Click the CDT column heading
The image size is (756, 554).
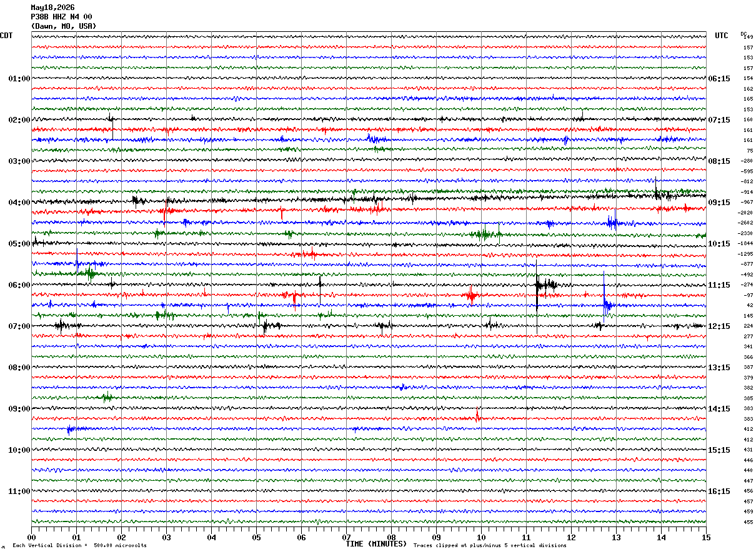click(x=6, y=36)
